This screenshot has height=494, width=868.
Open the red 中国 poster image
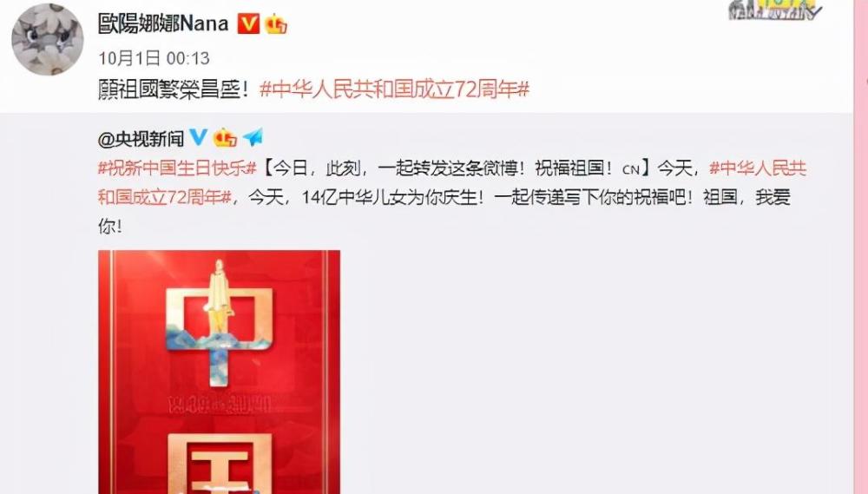(x=220, y=372)
